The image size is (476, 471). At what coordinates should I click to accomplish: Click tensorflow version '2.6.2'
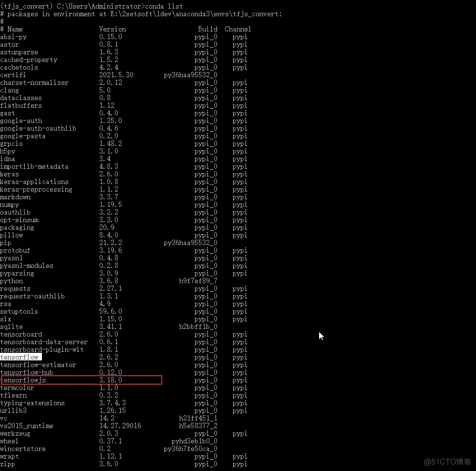109,357
